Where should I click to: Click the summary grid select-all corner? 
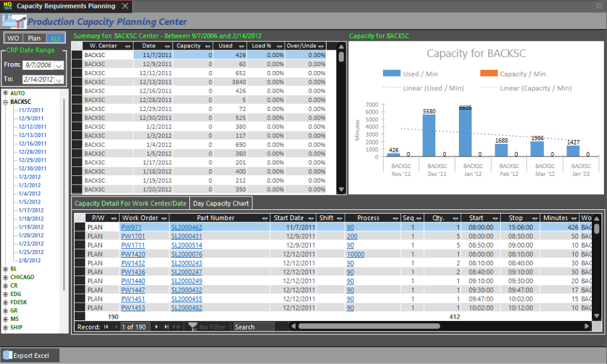pyautogui.click(x=77, y=45)
